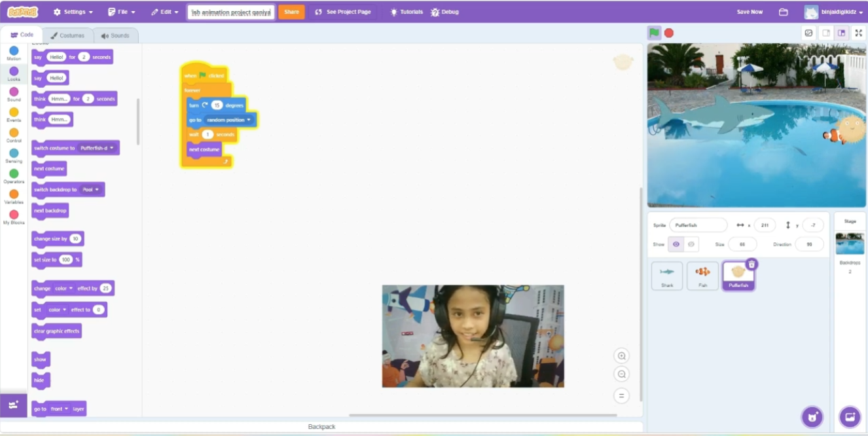Open the Settings menu
Image resolution: width=868 pixels, height=436 pixels.
point(73,12)
